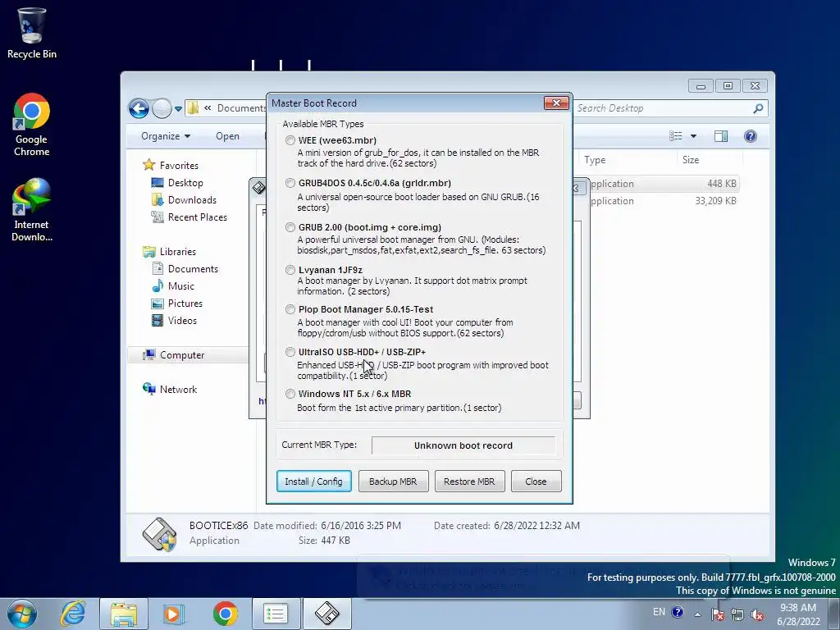Click the search magnifier icon in Explorer
Viewport: 840px width, 630px height.
click(757, 109)
